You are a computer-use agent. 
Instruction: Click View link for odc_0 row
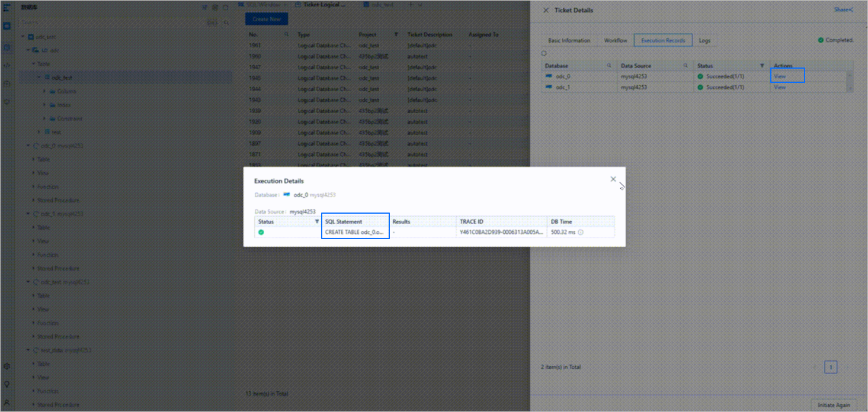click(x=780, y=76)
